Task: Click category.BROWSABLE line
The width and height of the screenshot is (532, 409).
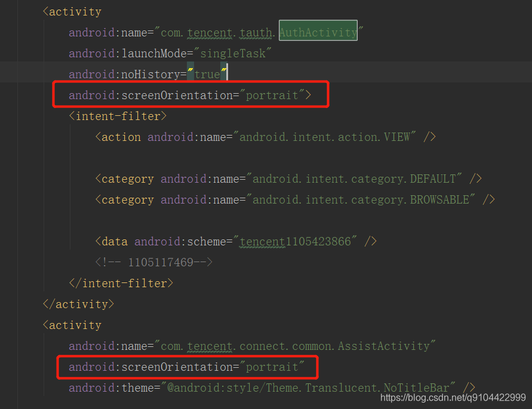Action: [295, 200]
